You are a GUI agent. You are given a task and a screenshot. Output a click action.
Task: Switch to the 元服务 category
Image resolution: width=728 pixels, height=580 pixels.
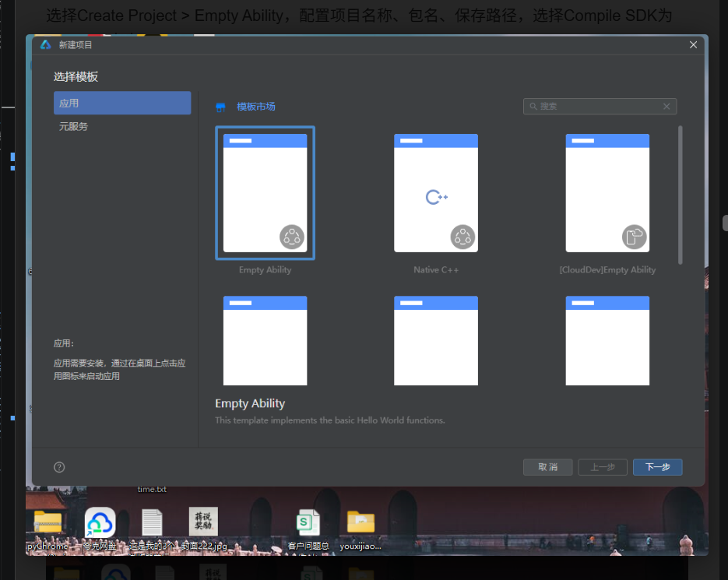(73, 126)
